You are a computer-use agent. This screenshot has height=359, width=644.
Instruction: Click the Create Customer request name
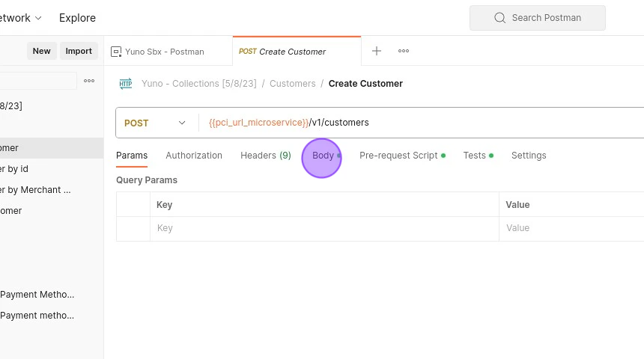pyautogui.click(x=365, y=84)
